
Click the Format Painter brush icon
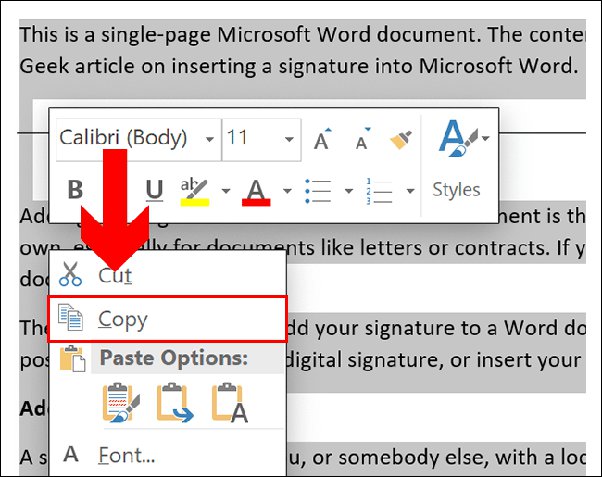click(x=400, y=139)
